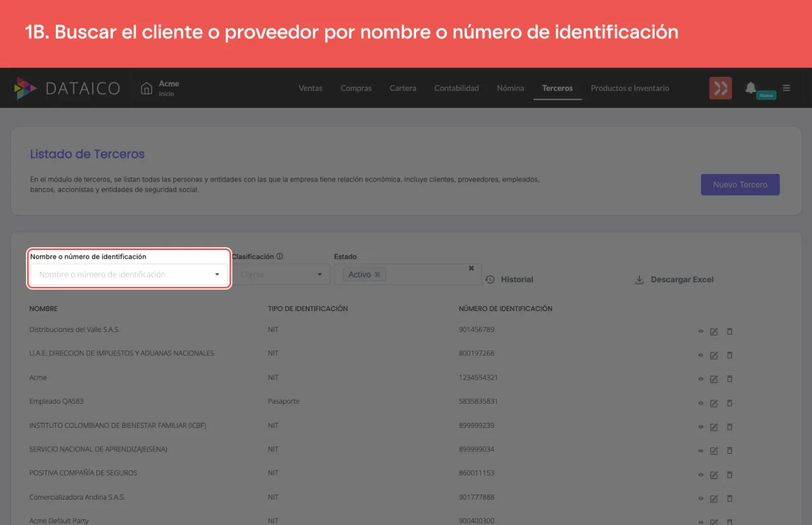Edit SERVICIO NACIONAL DE APRENDIZAJE(SENA) record
This screenshot has height=525, width=812.
[x=714, y=451]
